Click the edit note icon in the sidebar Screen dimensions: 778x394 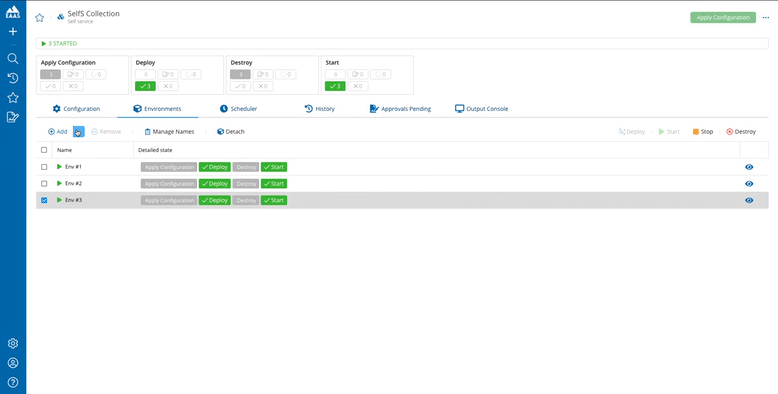[x=13, y=117]
